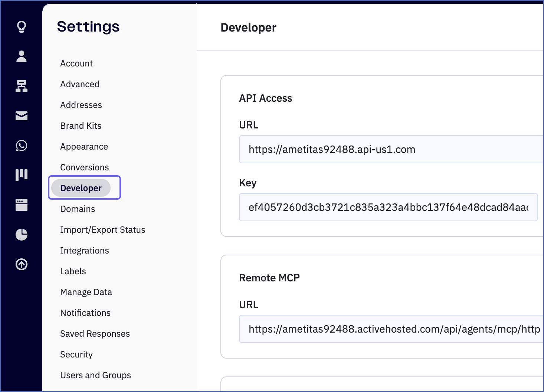
Task: Click the upgrade arrow circle icon
Action: click(x=22, y=264)
